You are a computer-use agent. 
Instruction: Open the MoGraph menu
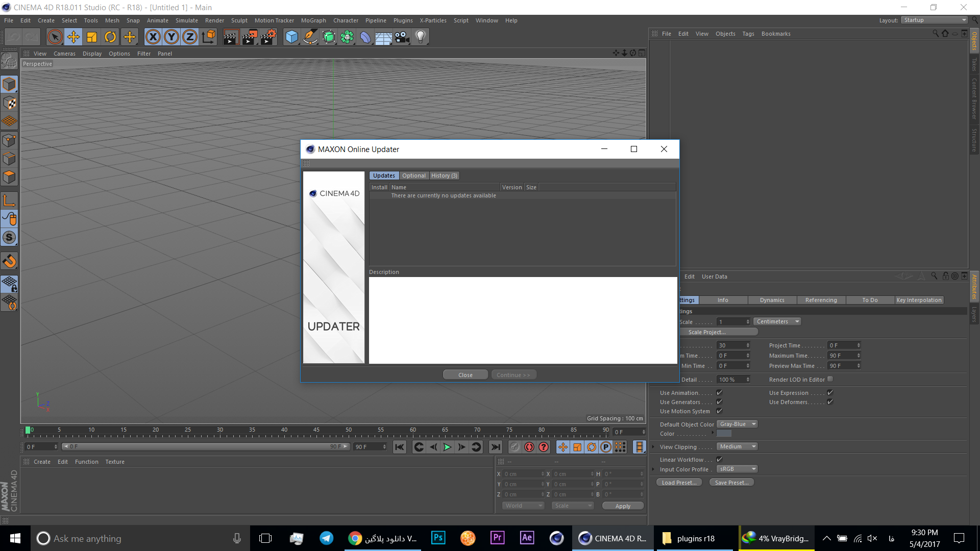(313, 20)
